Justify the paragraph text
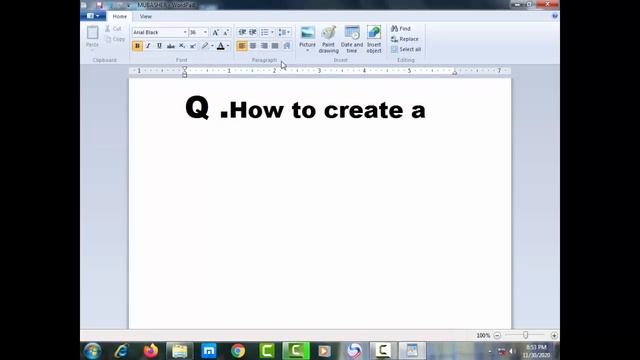The height and width of the screenshot is (360, 640). tap(275, 46)
